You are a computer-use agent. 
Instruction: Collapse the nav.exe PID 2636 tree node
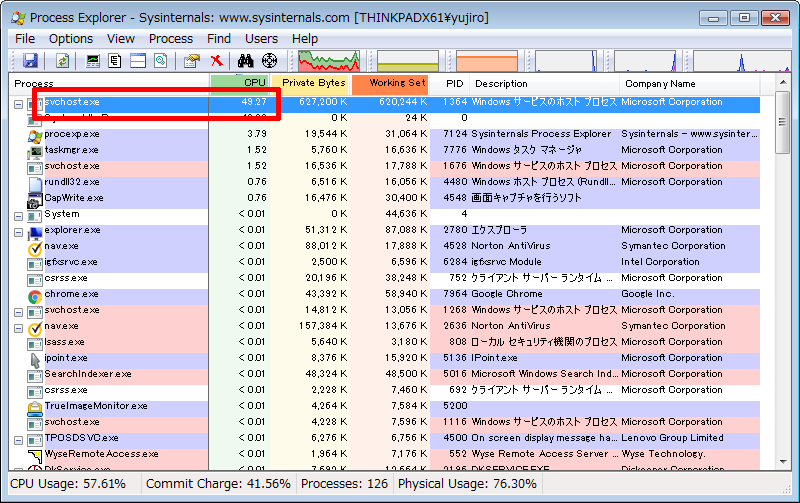coord(18,328)
